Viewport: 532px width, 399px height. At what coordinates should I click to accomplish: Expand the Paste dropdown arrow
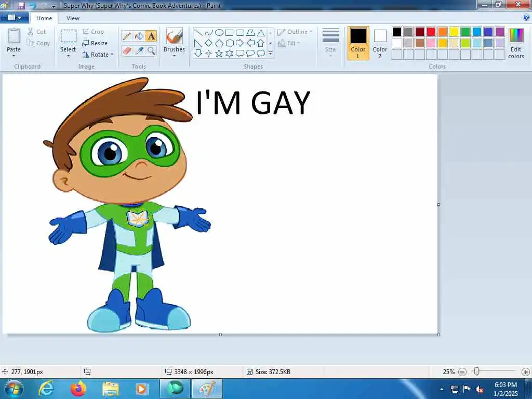(x=14, y=56)
